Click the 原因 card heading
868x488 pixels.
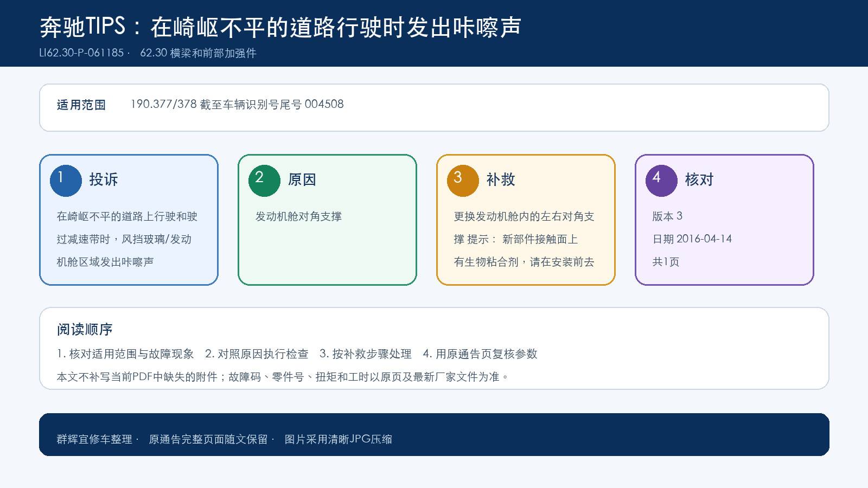pos(302,179)
